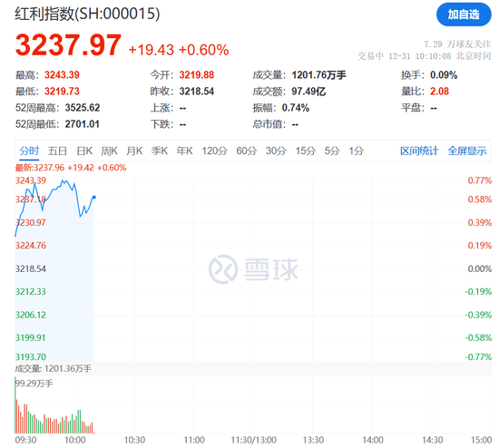The height and width of the screenshot is (448, 499).
Task: Click the 雪球 watermark logo icon
Action: click(x=223, y=269)
